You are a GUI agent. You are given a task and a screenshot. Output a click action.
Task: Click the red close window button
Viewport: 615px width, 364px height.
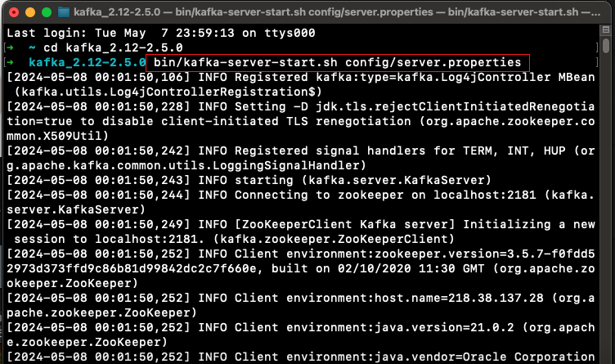point(14,12)
